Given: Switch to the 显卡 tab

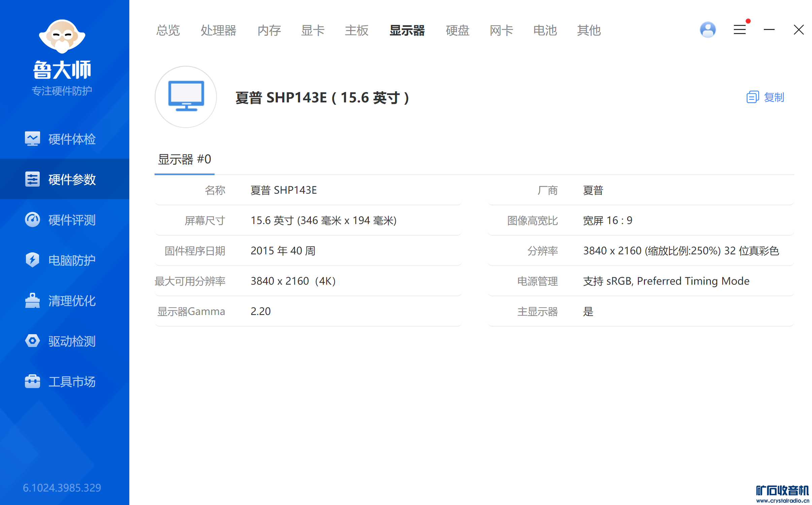Looking at the screenshot, I should coord(313,30).
